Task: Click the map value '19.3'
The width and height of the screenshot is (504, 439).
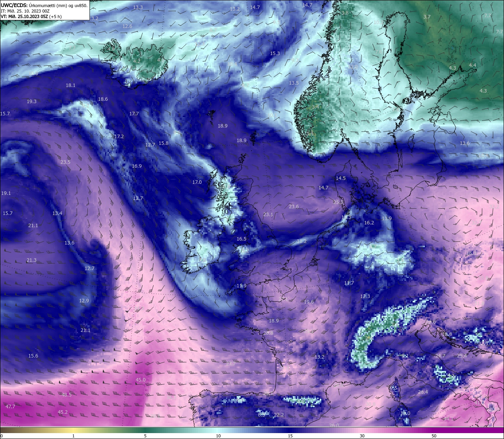Action: [31, 102]
